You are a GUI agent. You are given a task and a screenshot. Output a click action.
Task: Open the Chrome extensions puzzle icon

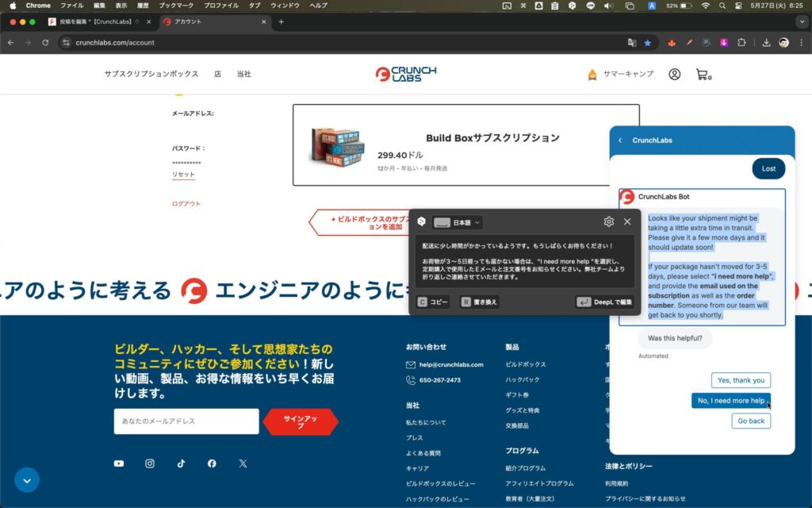click(741, 43)
